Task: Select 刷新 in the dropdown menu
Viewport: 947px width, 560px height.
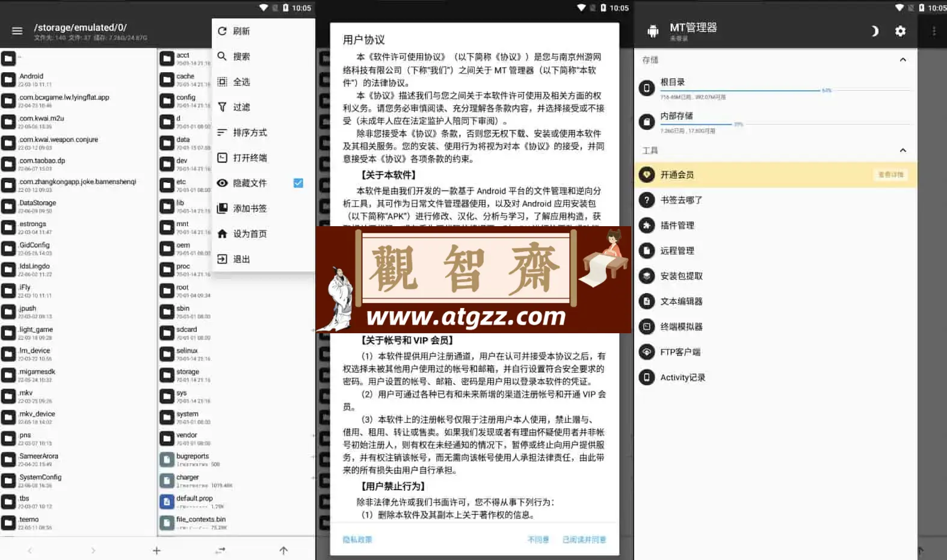Action: pyautogui.click(x=264, y=31)
